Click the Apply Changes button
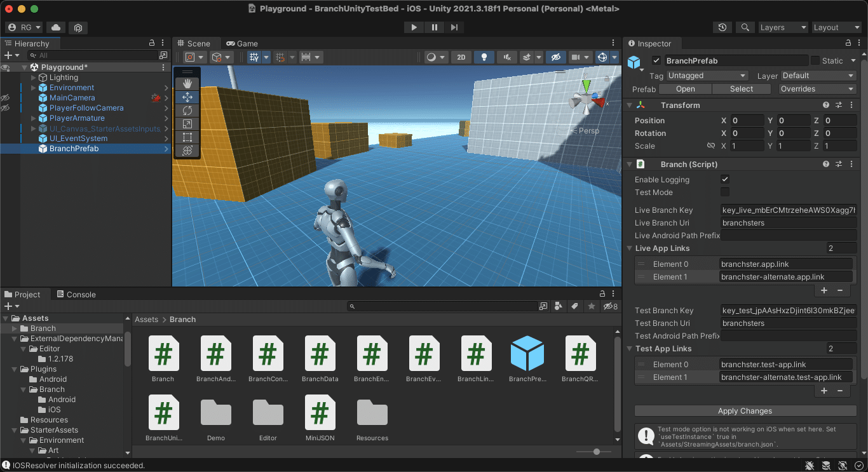The width and height of the screenshot is (868, 472). point(744,410)
